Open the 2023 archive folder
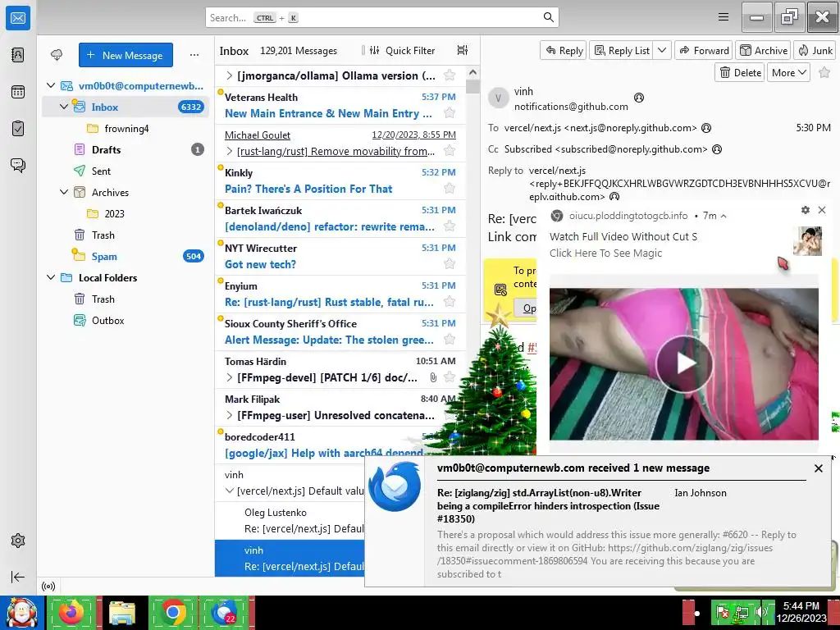This screenshot has width=840, height=630. coord(114,213)
